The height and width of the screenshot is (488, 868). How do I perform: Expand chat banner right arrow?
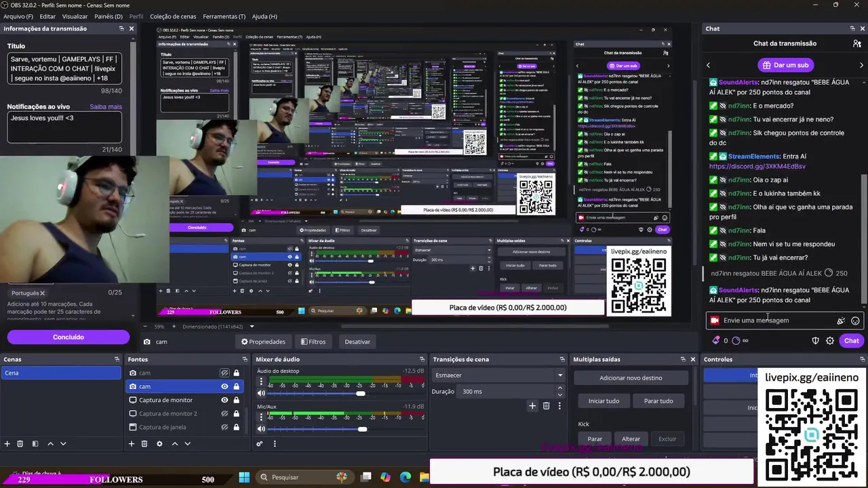[861, 65]
